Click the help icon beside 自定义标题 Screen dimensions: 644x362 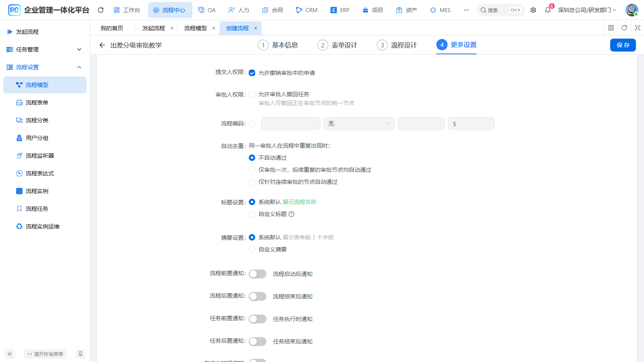pyautogui.click(x=292, y=214)
